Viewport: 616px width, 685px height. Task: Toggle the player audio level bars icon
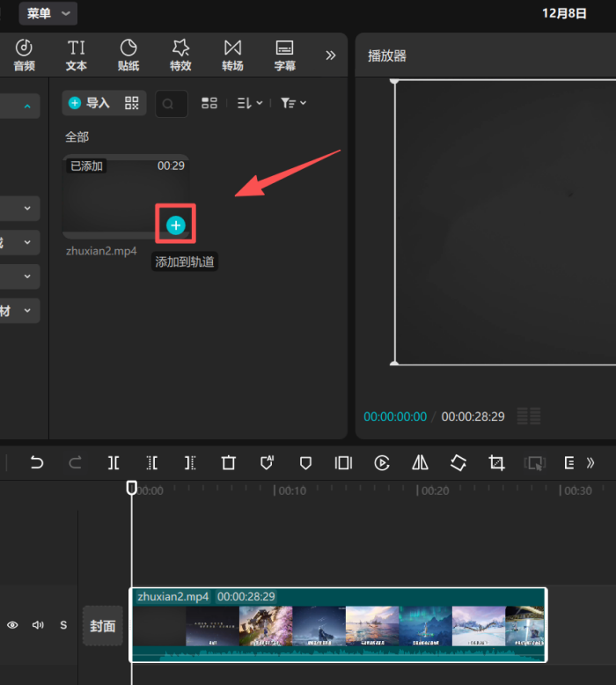click(529, 416)
